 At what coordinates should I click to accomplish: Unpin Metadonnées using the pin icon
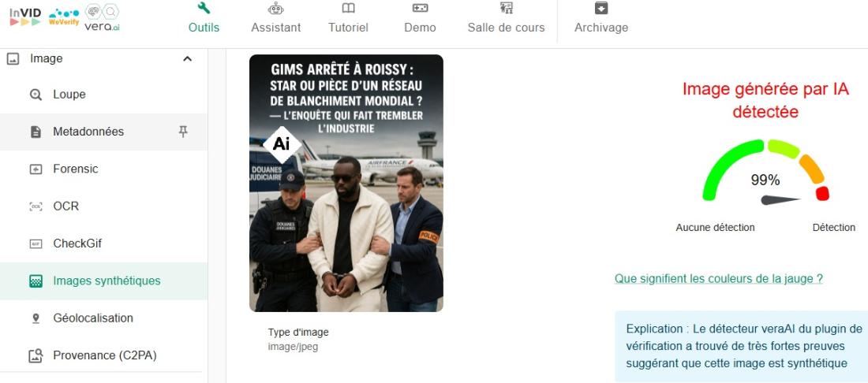tap(183, 132)
